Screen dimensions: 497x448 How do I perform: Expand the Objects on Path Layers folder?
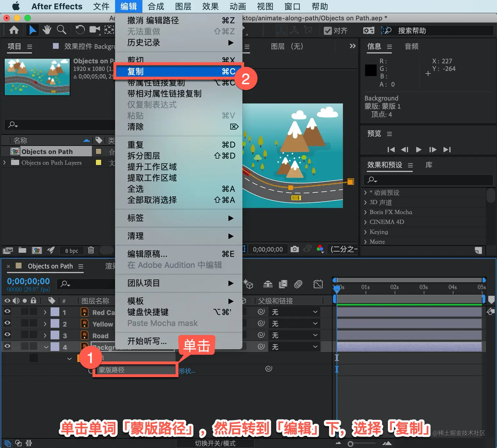coord(4,162)
